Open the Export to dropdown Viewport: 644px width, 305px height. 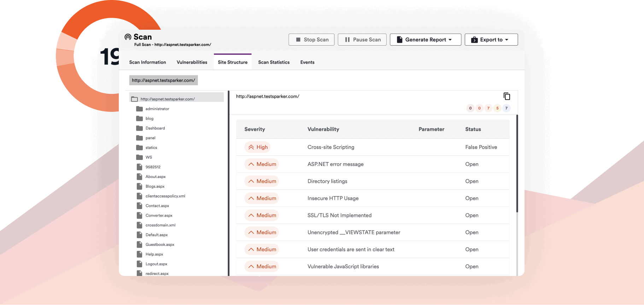[491, 40]
